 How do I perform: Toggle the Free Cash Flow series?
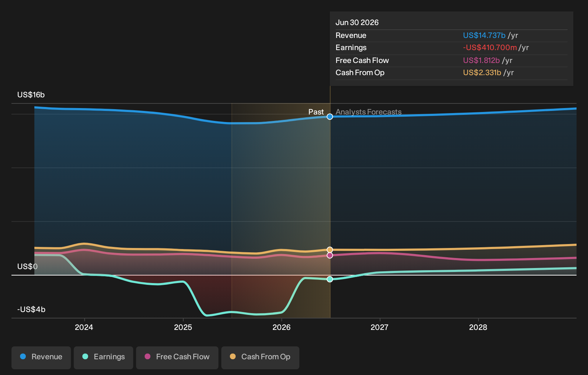coord(177,357)
